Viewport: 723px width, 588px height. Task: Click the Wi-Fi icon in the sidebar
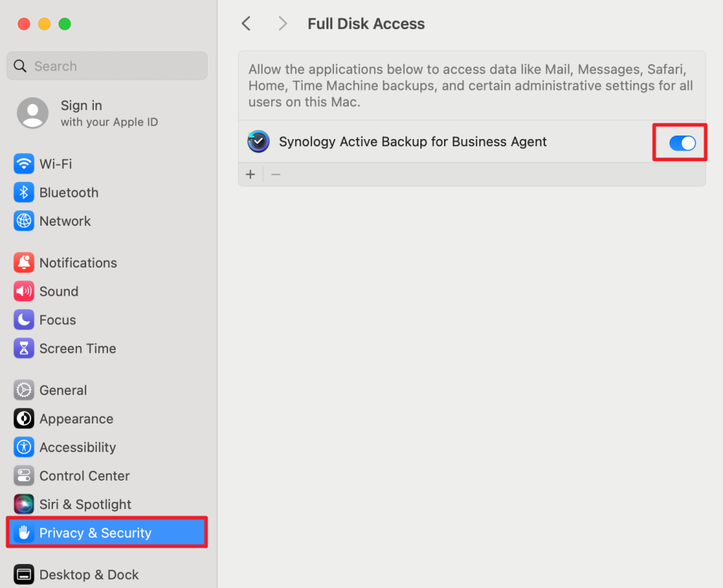[23, 164]
